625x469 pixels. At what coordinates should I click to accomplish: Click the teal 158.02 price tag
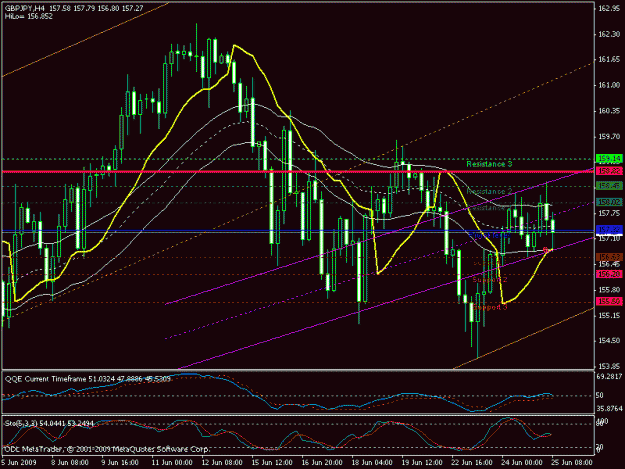coord(609,202)
